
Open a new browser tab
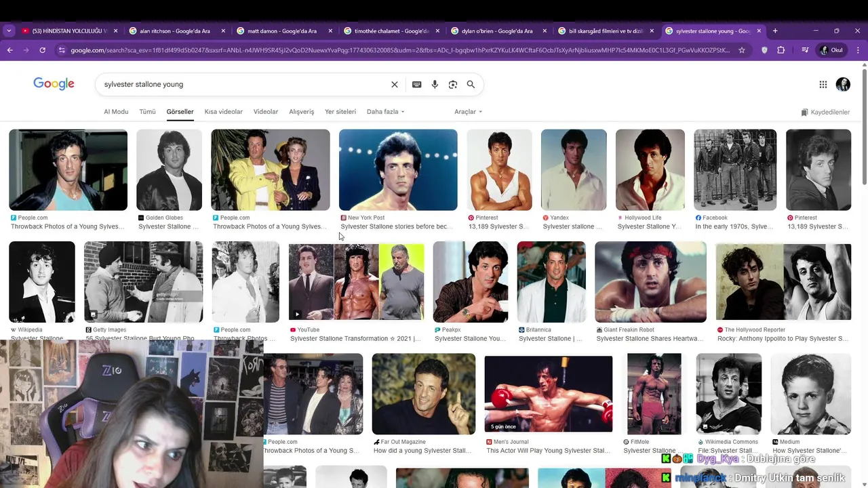tap(775, 30)
